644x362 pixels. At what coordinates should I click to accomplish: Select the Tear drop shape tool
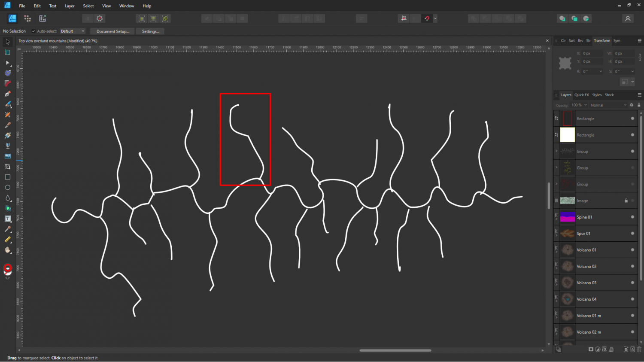(8, 198)
